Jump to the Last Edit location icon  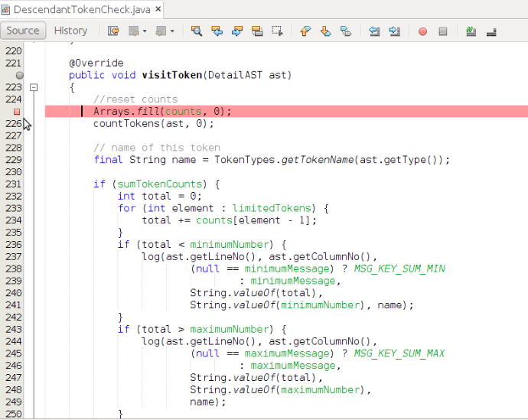(113, 31)
